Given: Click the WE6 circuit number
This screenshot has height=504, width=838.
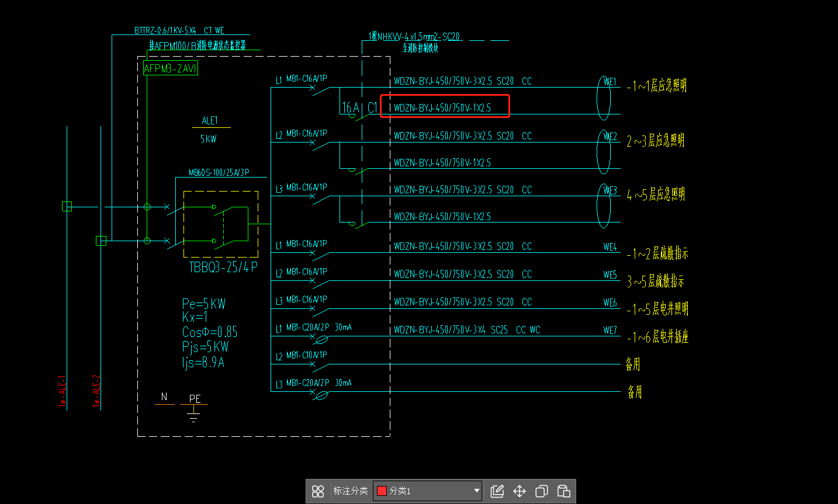Looking at the screenshot, I should click(610, 303).
